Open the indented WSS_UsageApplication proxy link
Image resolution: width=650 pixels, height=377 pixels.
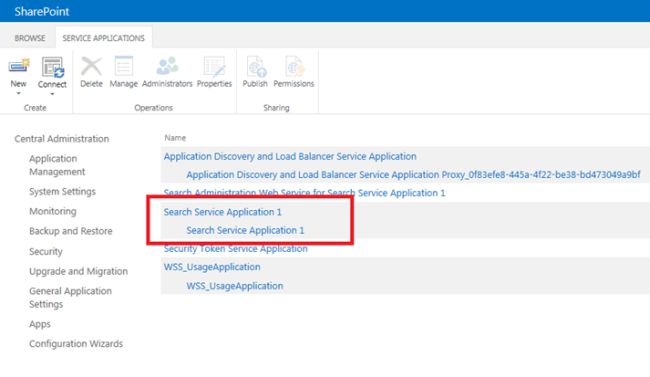click(x=235, y=286)
